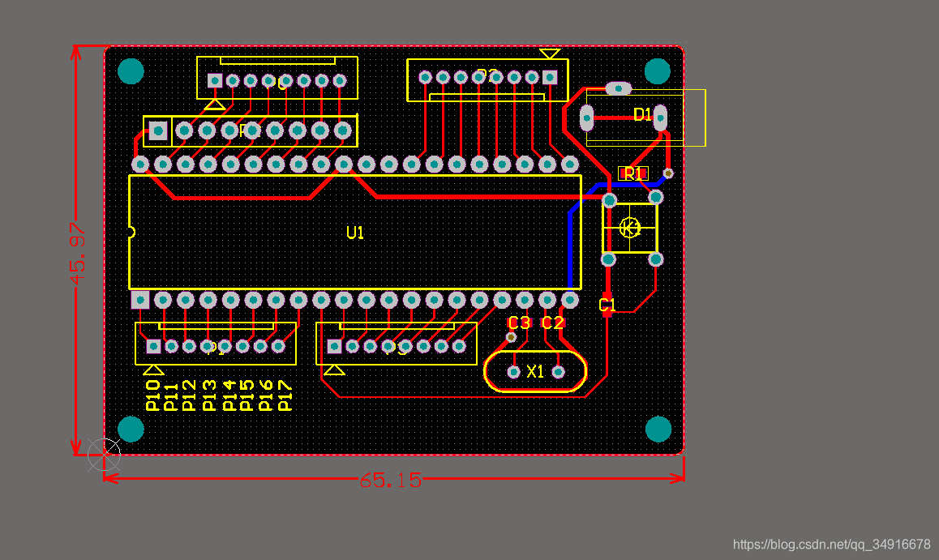Click the right oval pad of D1

[x=660, y=118]
